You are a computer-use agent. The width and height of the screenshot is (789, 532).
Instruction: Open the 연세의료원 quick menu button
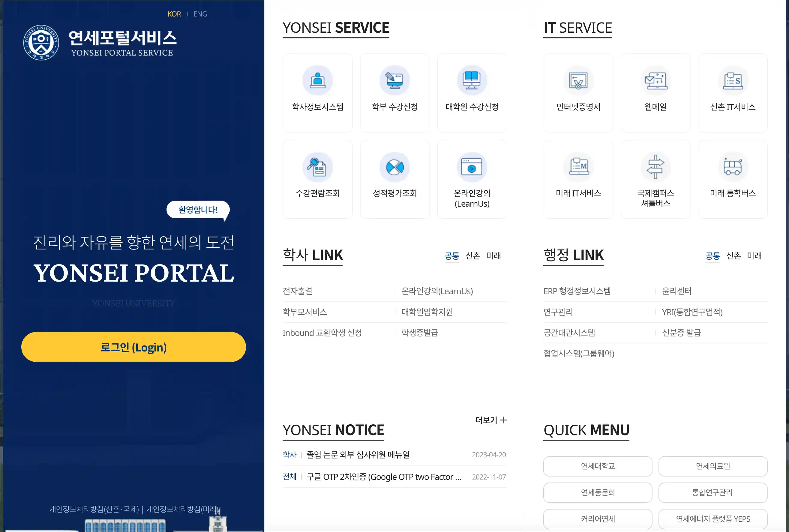point(712,466)
